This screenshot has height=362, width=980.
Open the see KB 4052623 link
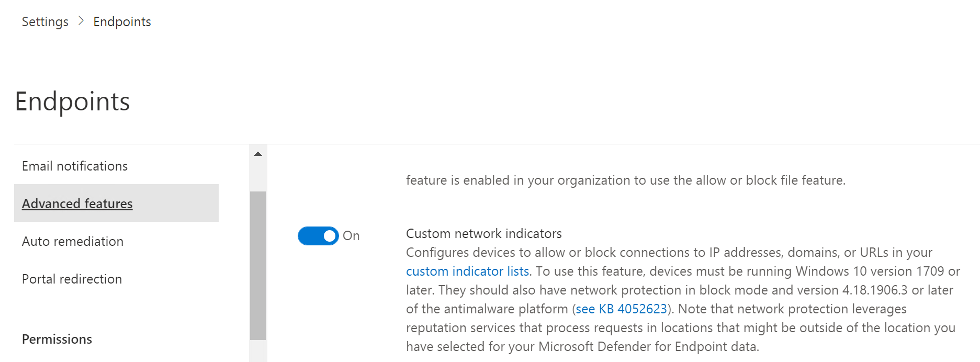621,309
